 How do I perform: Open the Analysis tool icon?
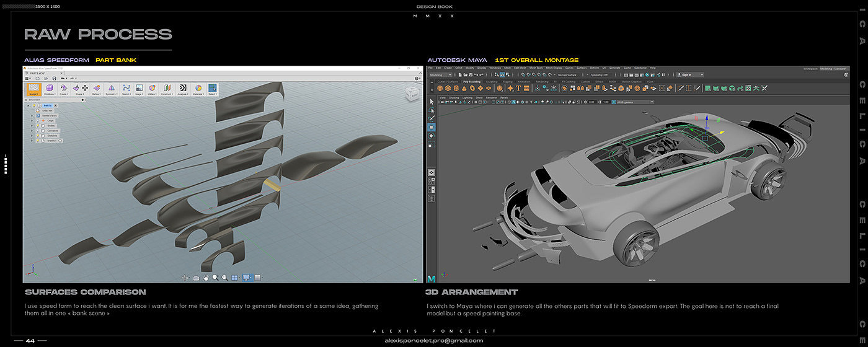pos(183,90)
